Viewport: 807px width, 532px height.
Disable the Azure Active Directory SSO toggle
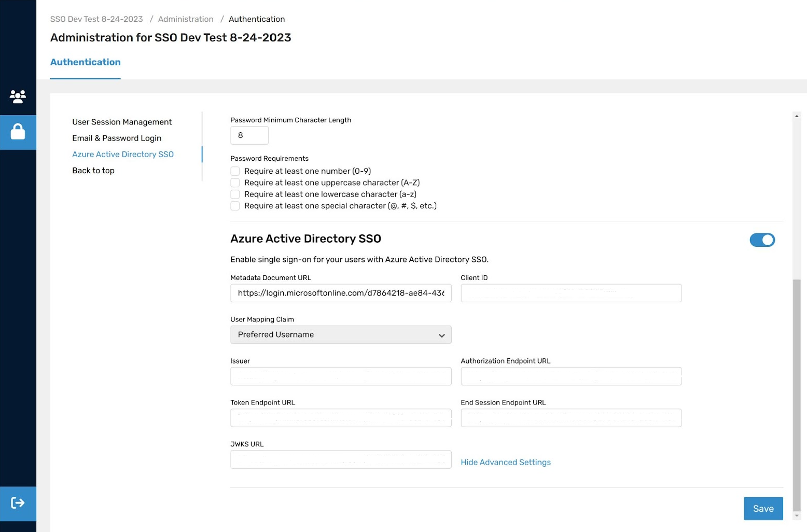(x=762, y=240)
